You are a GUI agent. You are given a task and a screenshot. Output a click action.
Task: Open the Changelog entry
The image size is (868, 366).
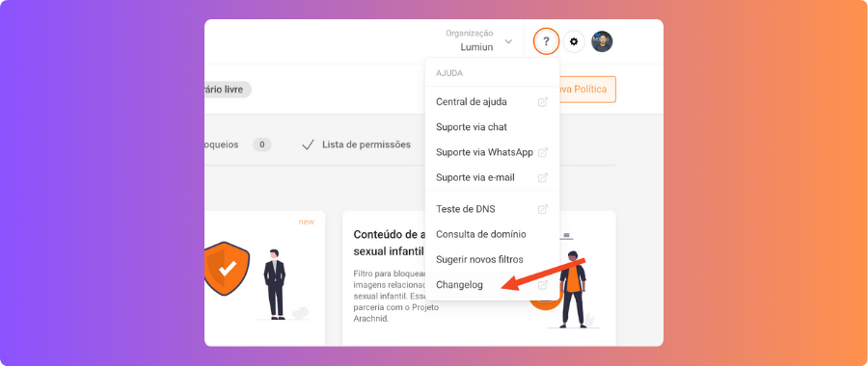tap(492, 285)
